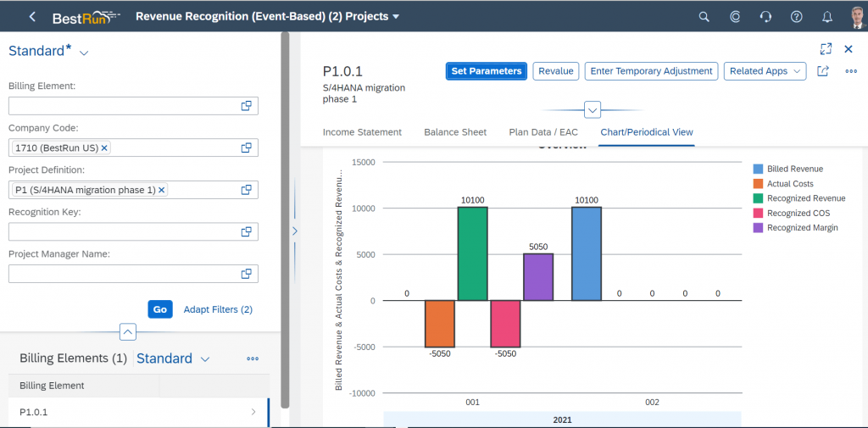Click the Billing Element column header

pyautogui.click(x=84, y=386)
